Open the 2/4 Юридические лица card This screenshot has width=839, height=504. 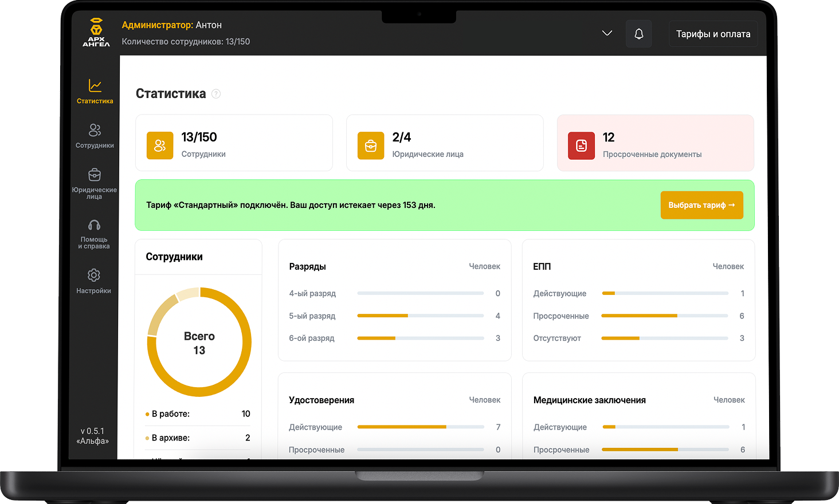click(x=445, y=143)
